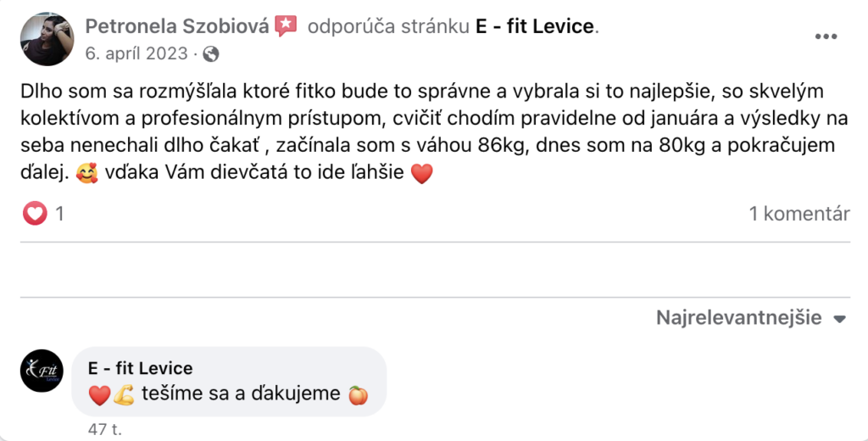Viewport: 868px width, 441px height.
Task: Click the arrow beside Najrelevantnejšie
Action: (840, 320)
